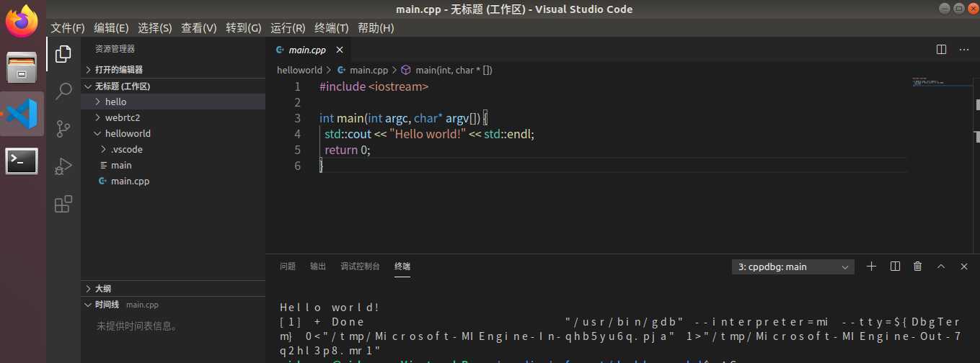The width and height of the screenshot is (980, 363).
Task: Open the 选择(S) menu
Action: click(x=155, y=27)
